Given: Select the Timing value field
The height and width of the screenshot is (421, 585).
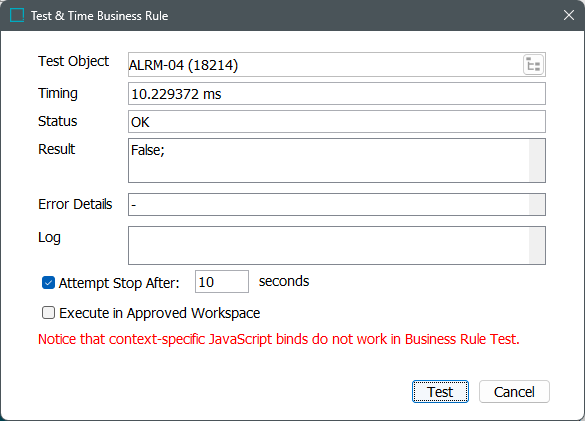Looking at the screenshot, I should pos(337,94).
